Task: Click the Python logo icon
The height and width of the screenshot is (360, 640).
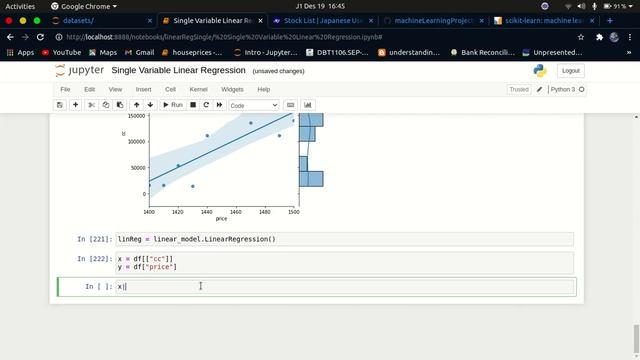Action: [540, 71]
